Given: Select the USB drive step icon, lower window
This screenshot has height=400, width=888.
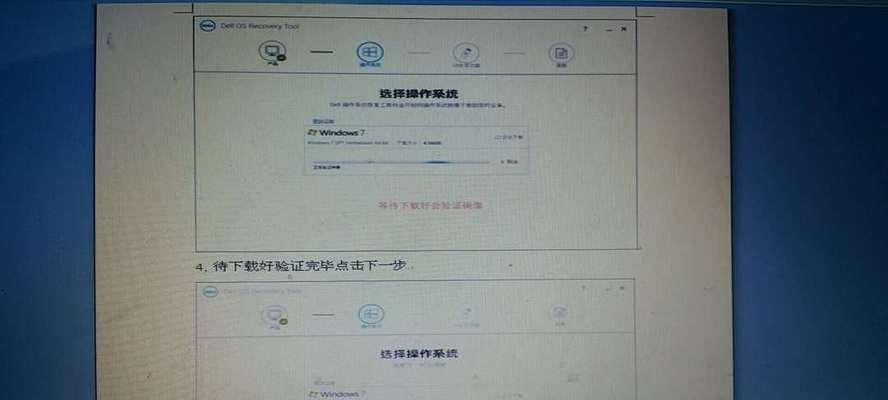Looking at the screenshot, I should click(466, 315).
